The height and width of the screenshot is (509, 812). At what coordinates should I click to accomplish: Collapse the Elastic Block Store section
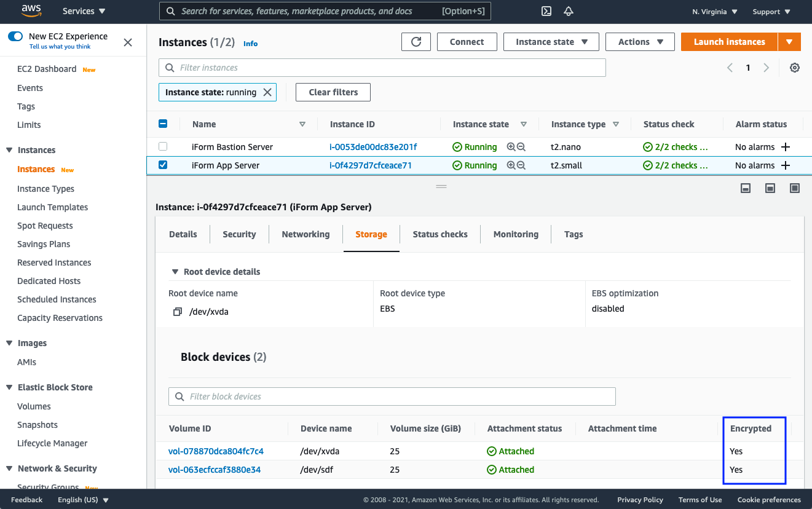(x=9, y=387)
